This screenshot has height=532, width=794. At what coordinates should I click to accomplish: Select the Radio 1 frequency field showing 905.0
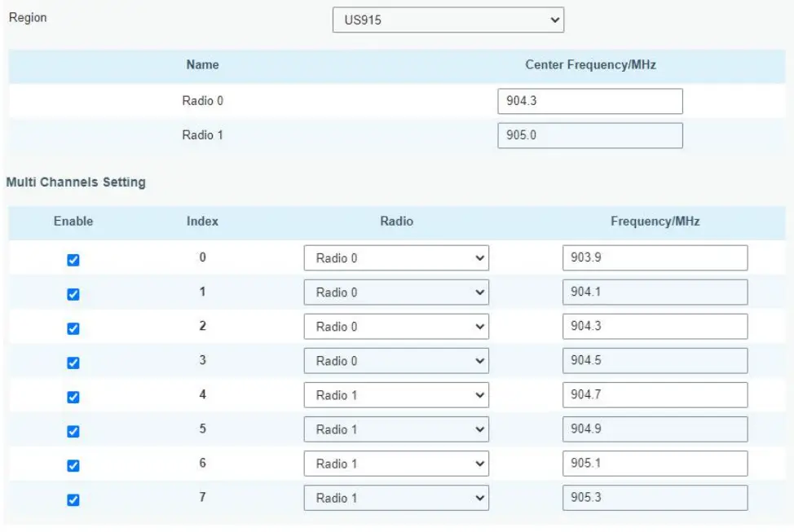[590, 135]
